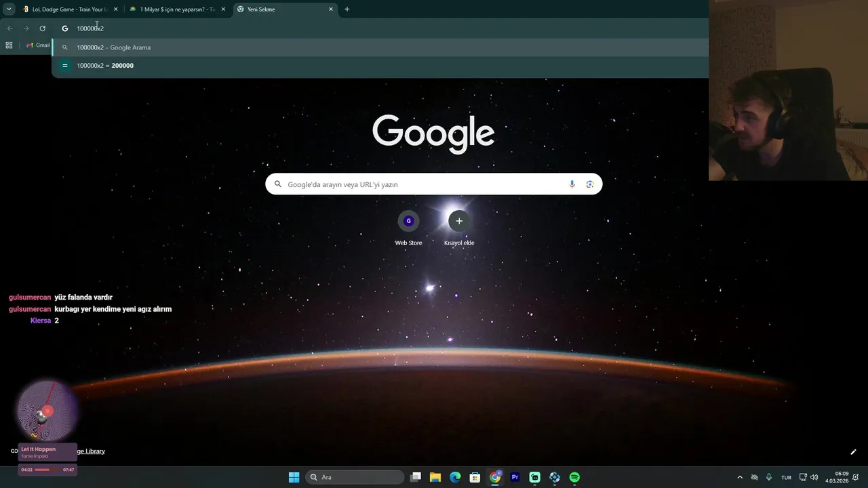Switch the TUR keyboard language
Image resolution: width=868 pixels, height=488 pixels.
click(786, 477)
